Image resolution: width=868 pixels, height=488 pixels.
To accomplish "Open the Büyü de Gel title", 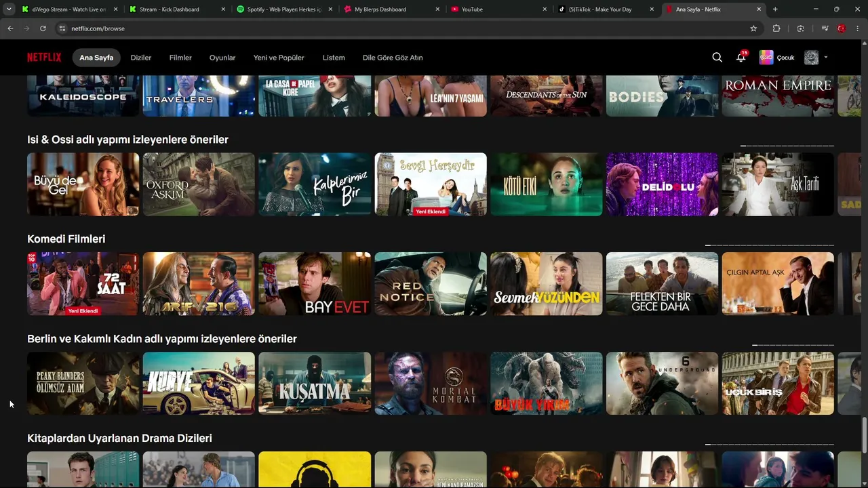I will [x=83, y=184].
